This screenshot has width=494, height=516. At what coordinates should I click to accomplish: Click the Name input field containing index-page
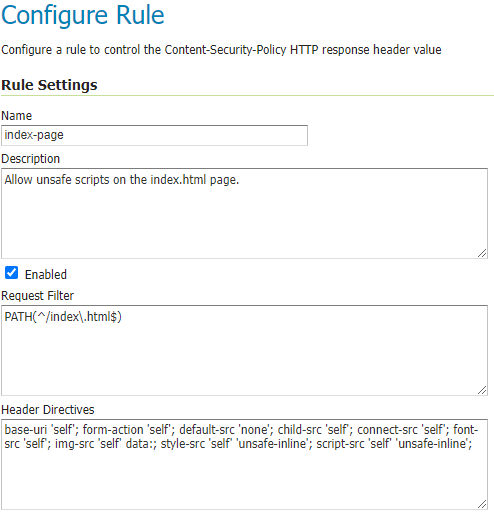click(x=154, y=135)
